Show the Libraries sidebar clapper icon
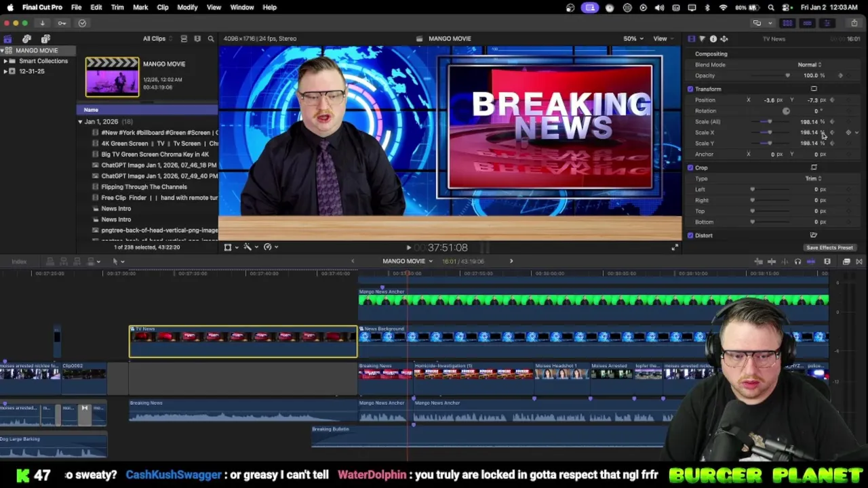Viewport: 868px width, 488px height. [7, 39]
